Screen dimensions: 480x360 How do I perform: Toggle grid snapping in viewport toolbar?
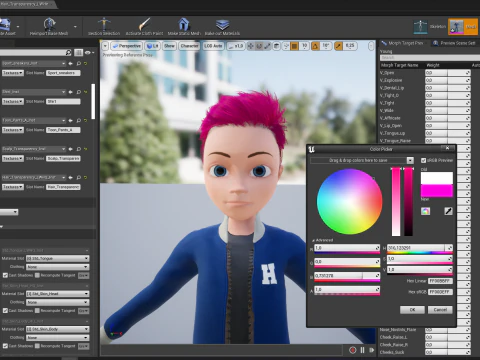coord(295,46)
